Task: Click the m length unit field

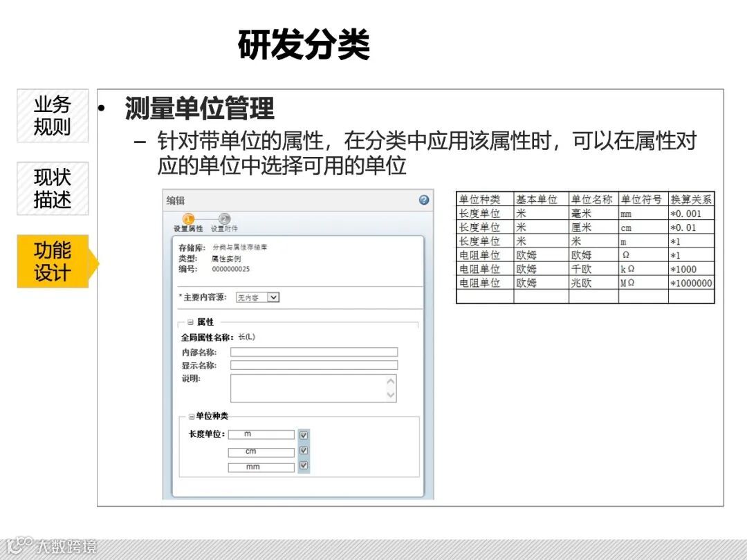Action: (261, 435)
